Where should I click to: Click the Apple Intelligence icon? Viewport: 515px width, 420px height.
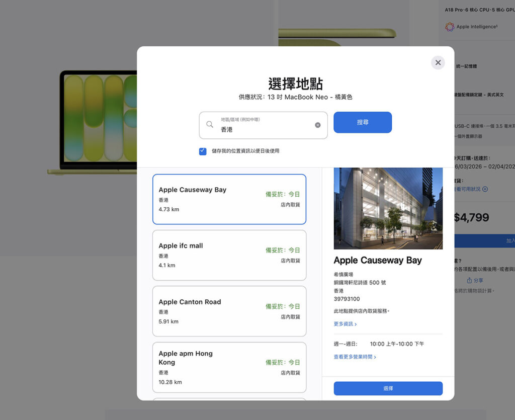(450, 27)
